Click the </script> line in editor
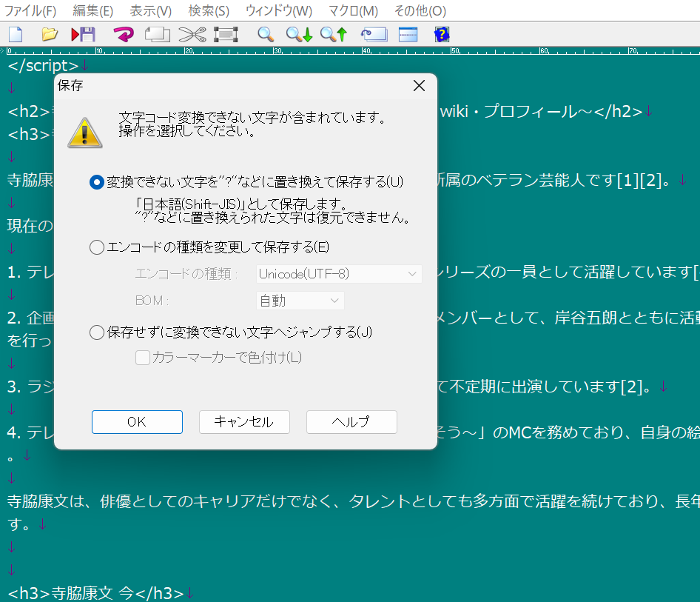 (44, 66)
